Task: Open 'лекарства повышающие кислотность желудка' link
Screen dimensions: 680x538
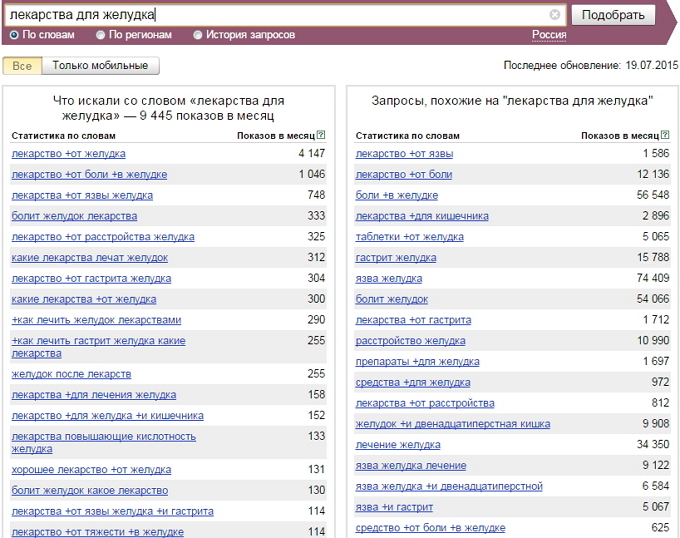Action: click(104, 442)
